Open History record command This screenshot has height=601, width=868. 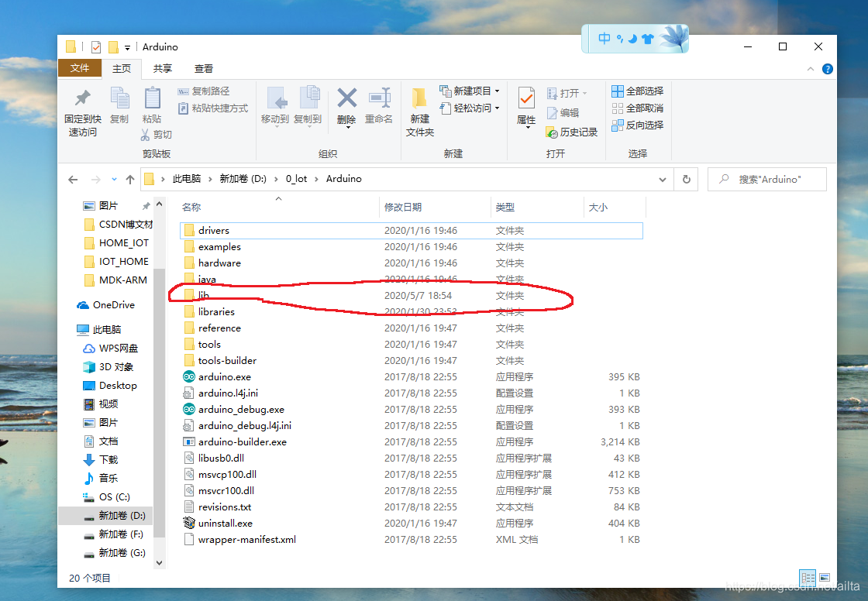[x=572, y=132]
